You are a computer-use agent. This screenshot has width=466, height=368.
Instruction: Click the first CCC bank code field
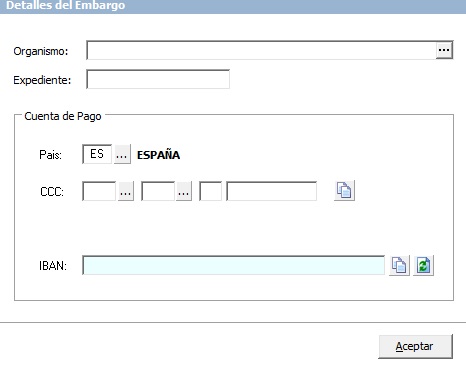99,191
